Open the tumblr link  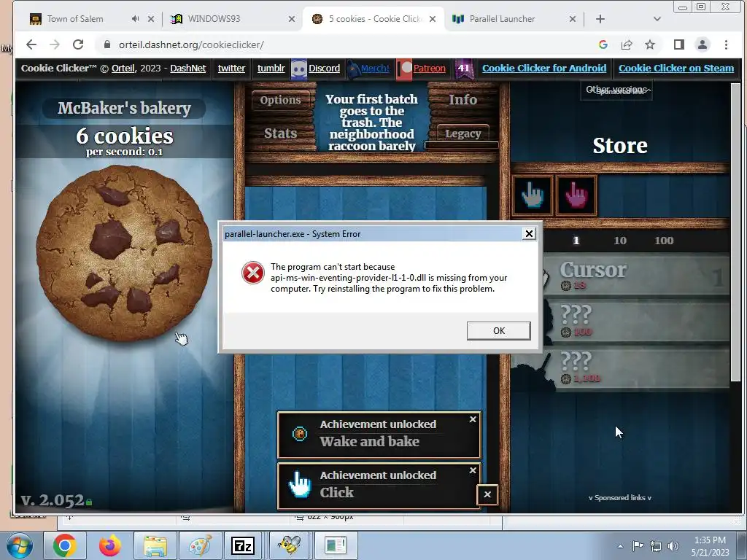pyautogui.click(x=271, y=68)
